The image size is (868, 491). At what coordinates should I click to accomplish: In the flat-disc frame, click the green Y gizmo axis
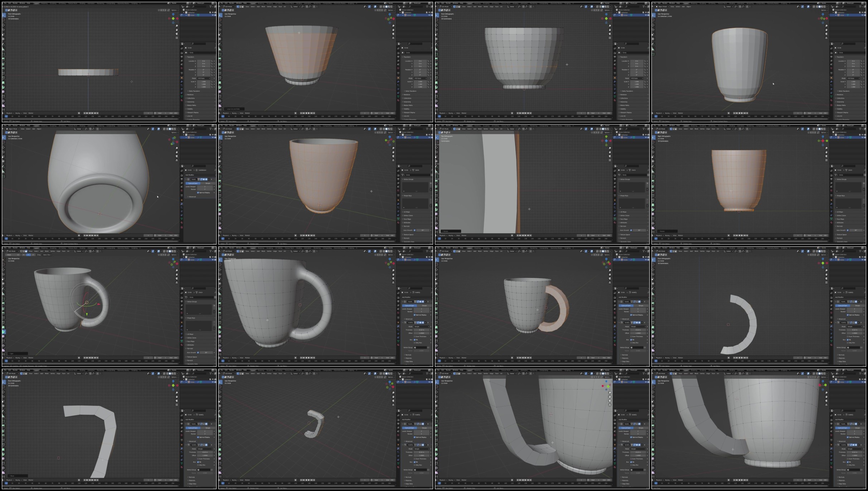pyautogui.click(x=173, y=19)
